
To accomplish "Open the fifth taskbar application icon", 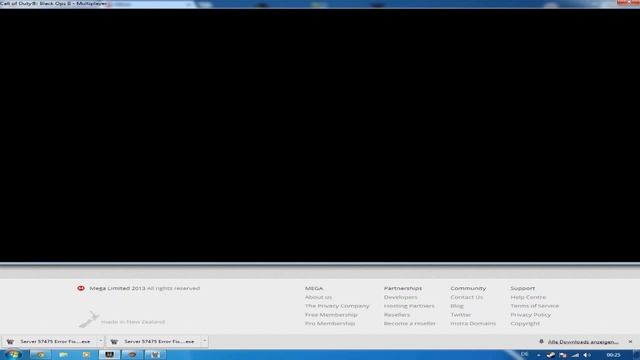I will click(x=132, y=355).
